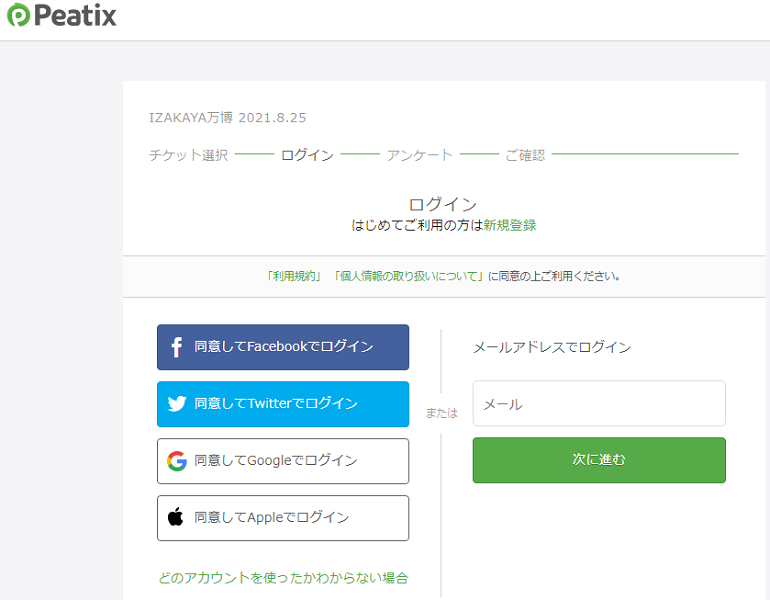Click the Apple logo icon
The height and width of the screenshot is (600, 770).
[x=176, y=517]
